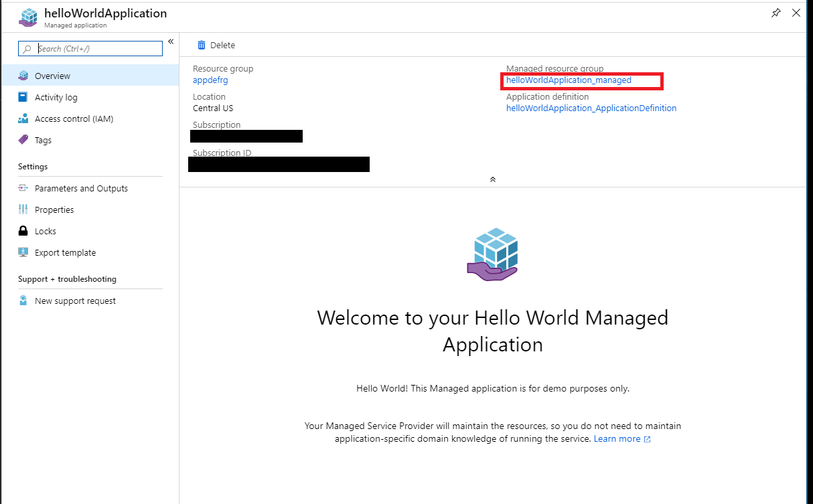Image resolution: width=813 pixels, height=504 pixels.
Task: Click the Parameters and Outputs icon
Action: point(23,188)
